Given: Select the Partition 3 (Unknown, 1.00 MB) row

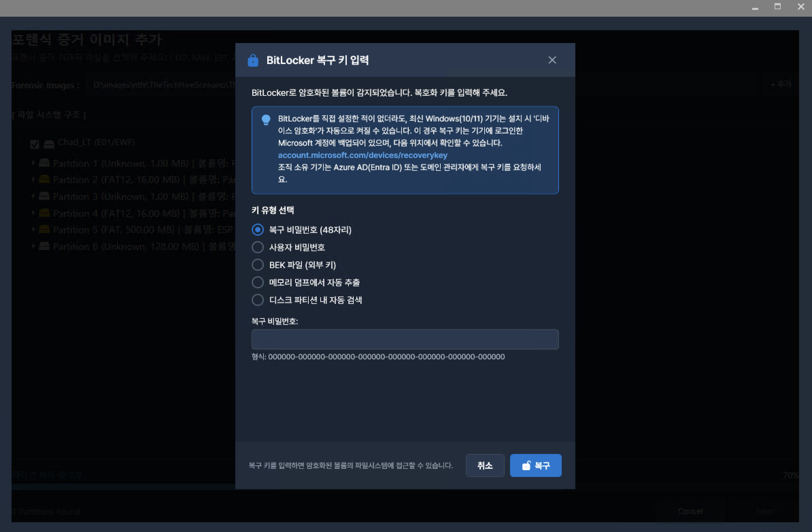Looking at the screenshot, I should pos(132,196).
